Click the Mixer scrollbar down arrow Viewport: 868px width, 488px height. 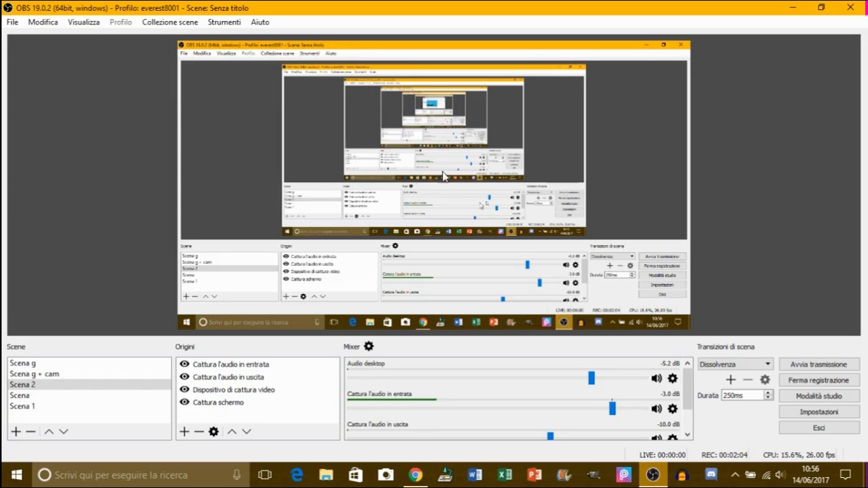coord(688,434)
